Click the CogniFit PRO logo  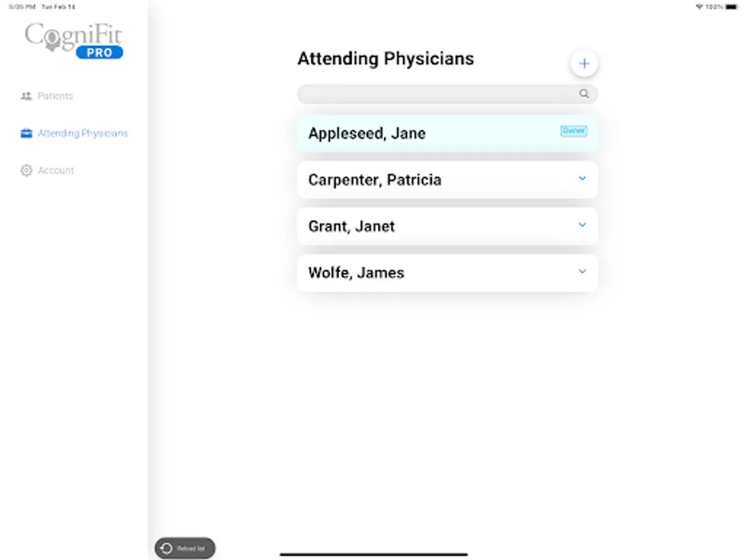(x=74, y=41)
